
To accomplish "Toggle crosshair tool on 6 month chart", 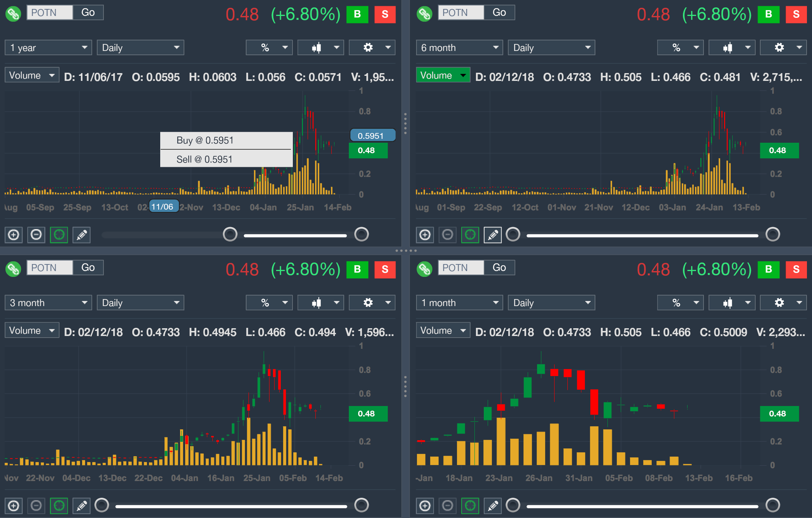I will [x=470, y=235].
